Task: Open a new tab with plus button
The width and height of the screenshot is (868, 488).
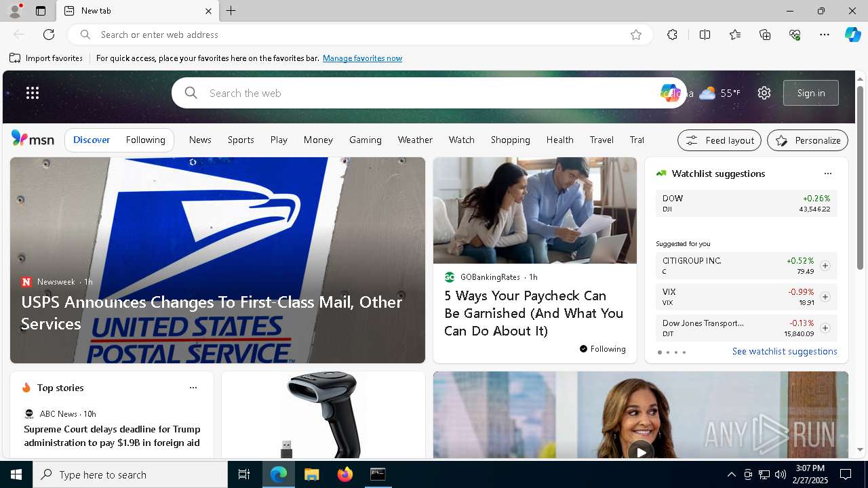Action: click(x=231, y=11)
